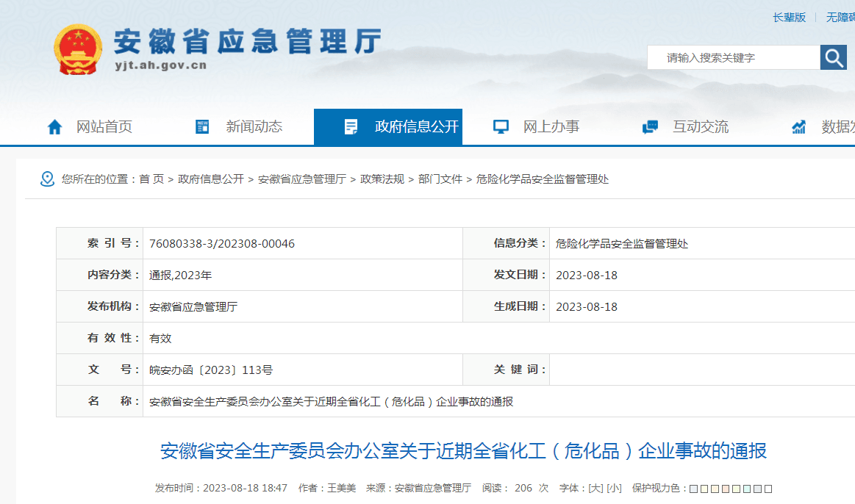
Task: Go to 政策法规 in breadcrumb
Action: (382, 179)
